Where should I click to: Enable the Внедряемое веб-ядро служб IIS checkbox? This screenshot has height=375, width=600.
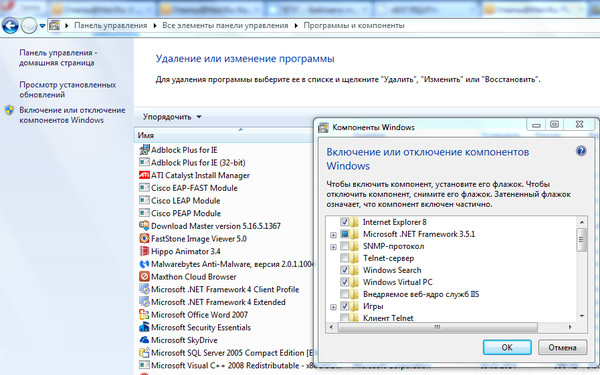pyautogui.click(x=344, y=294)
